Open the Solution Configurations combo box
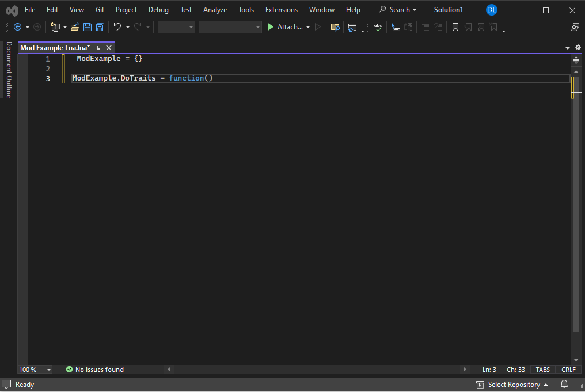Viewport: 585px width, 392px height. [x=176, y=27]
